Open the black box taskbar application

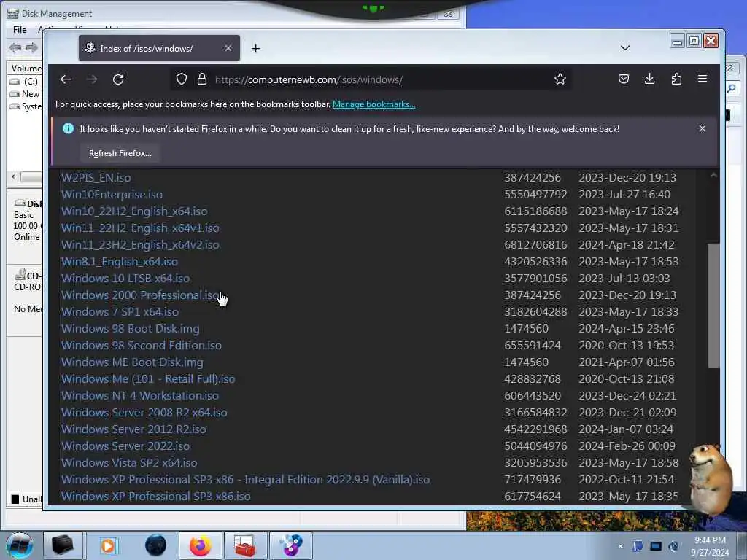(x=63, y=545)
